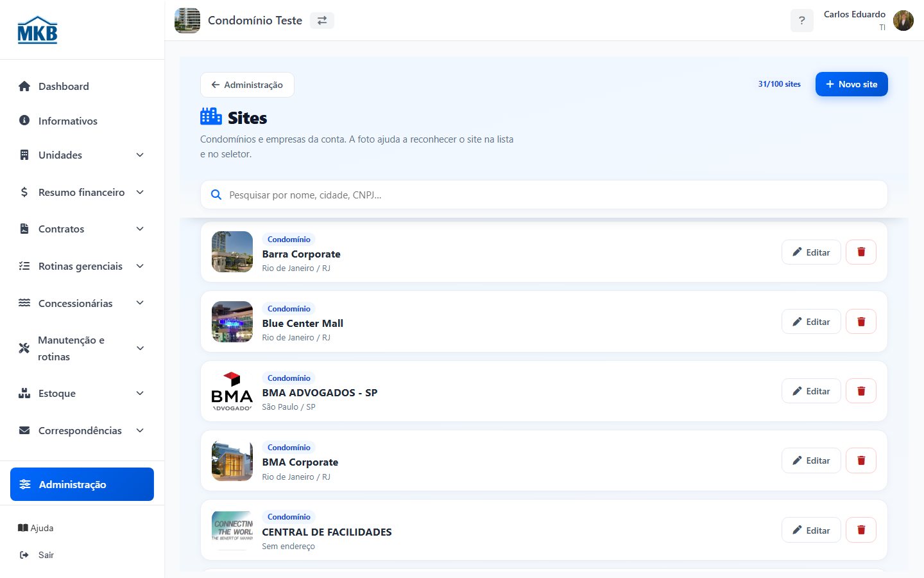Delete the Blue Center Mall site
The width and height of the screenshot is (924, 578).
861,321
